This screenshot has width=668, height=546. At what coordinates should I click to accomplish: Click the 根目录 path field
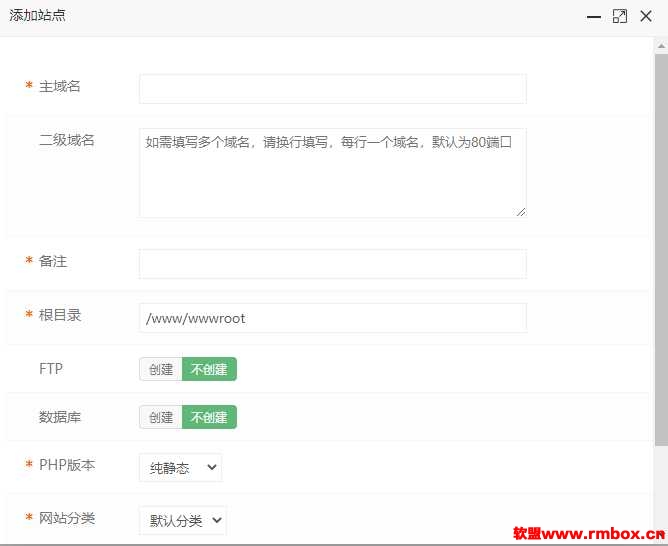click(x=333, y=318)
